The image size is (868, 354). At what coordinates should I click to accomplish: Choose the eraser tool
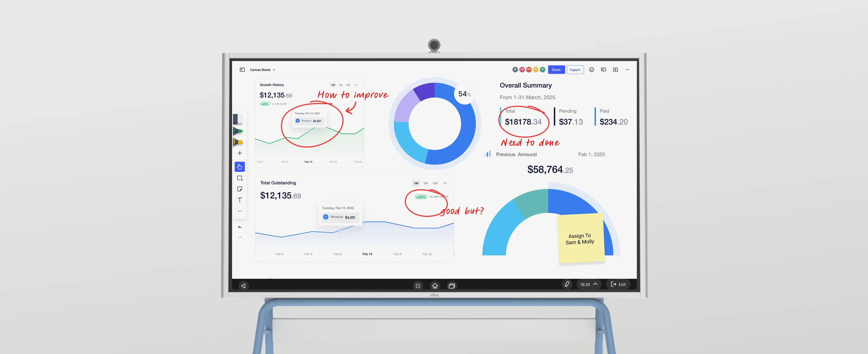tap(238, 119)
